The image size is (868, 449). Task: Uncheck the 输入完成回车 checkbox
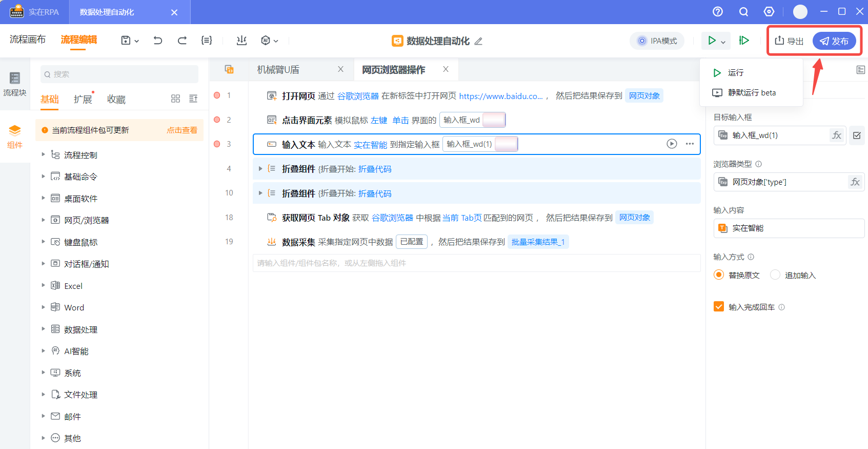point(719,307)
